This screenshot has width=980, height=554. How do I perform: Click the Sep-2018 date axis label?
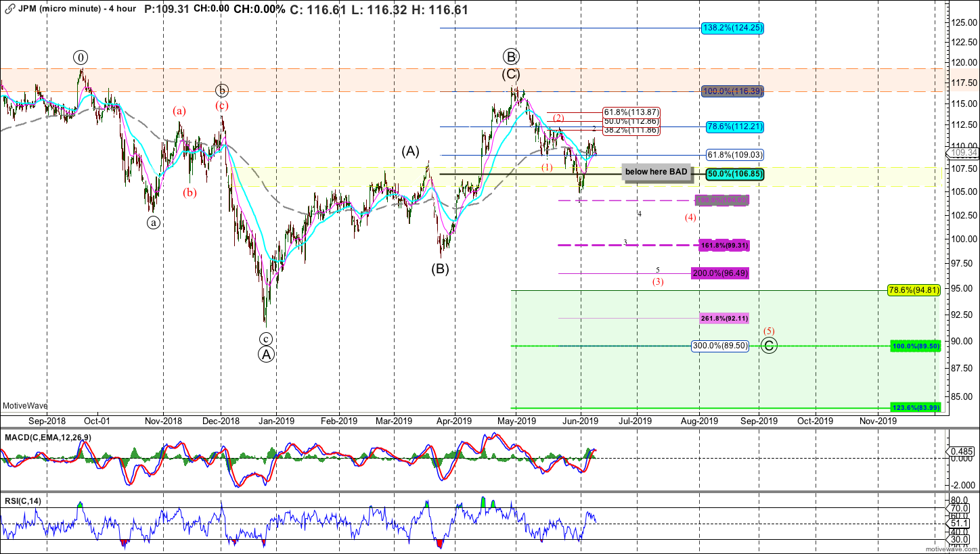point(47,420)
